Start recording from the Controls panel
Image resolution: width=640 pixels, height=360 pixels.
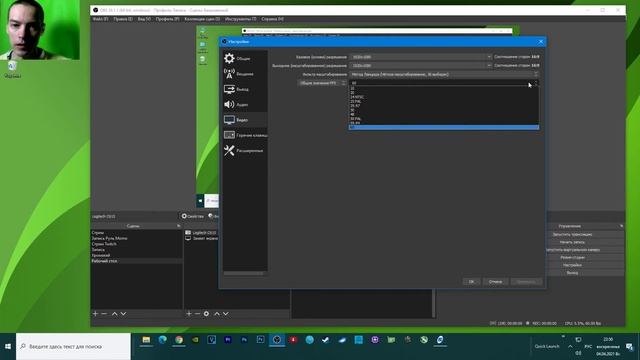572,242
